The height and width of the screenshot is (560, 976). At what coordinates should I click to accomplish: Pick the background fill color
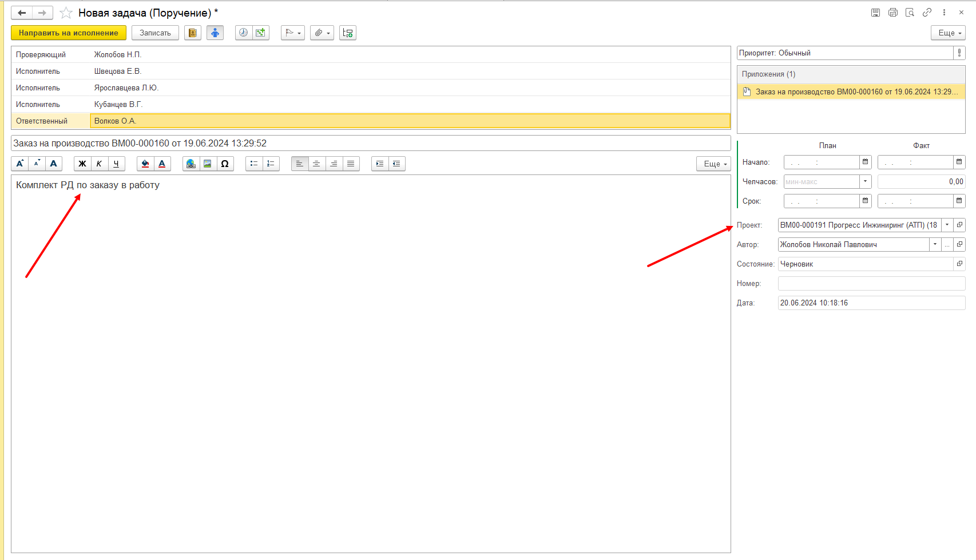(x=145, y=164)
